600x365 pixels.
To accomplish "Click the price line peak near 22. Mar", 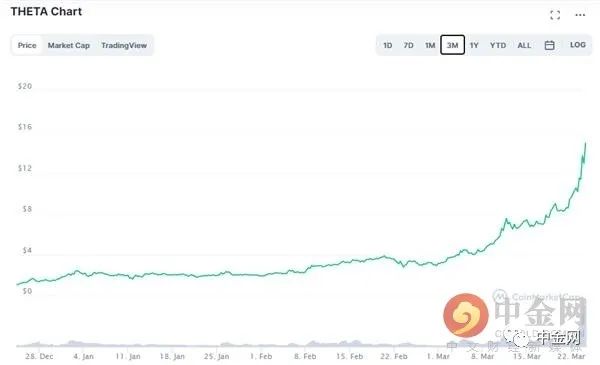I will (x=585, y=143).
